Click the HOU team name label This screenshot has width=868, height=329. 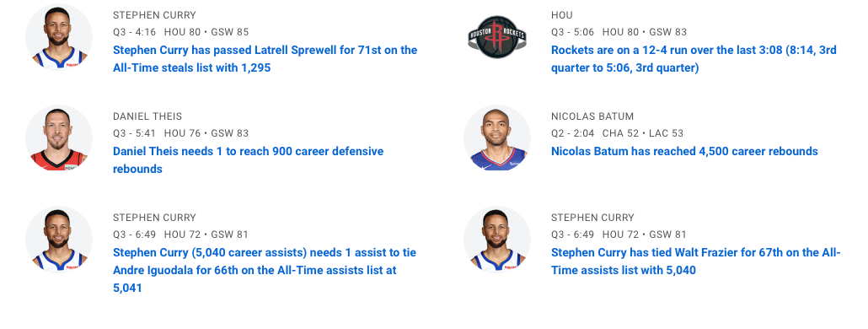coord(562,15)
